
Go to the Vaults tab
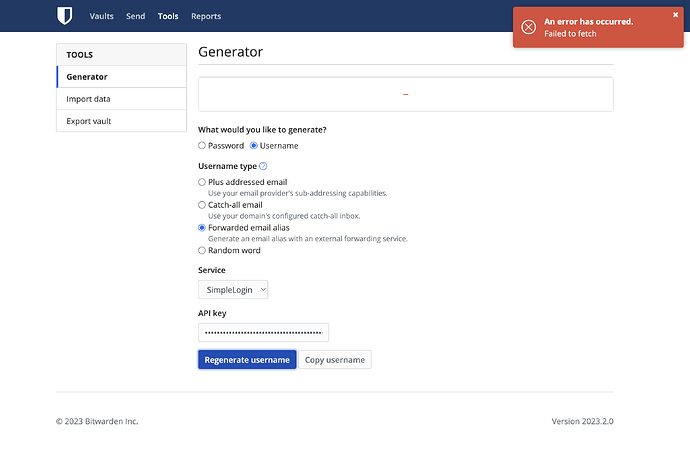click(102, 16)
